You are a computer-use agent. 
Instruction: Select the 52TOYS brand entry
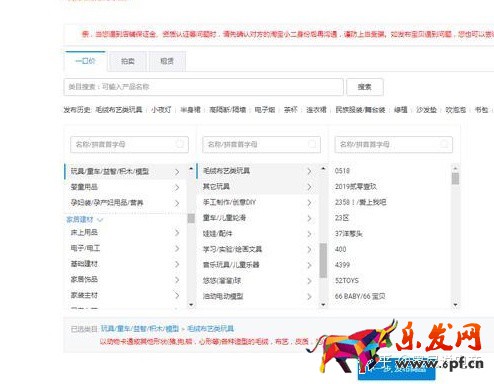[347, 281]
